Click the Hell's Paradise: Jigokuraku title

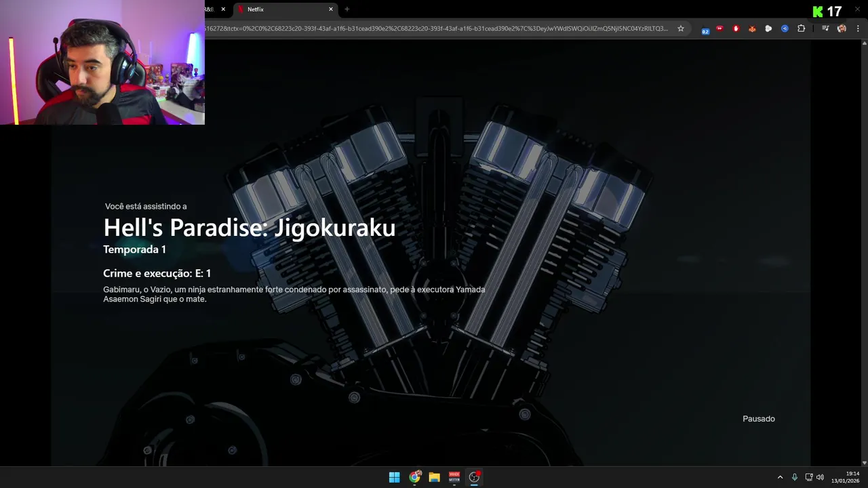coord(249,228)
